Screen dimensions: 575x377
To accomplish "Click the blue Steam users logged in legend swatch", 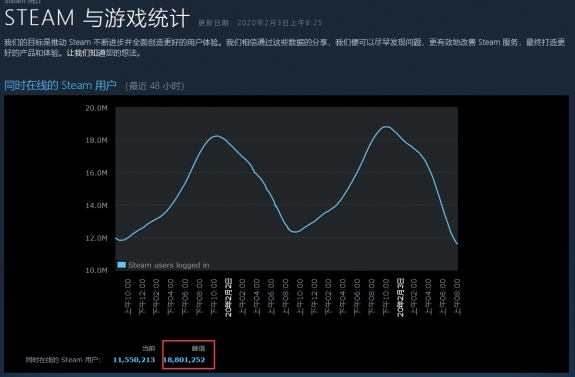I will pyautogui.click(x=121, y=265).
